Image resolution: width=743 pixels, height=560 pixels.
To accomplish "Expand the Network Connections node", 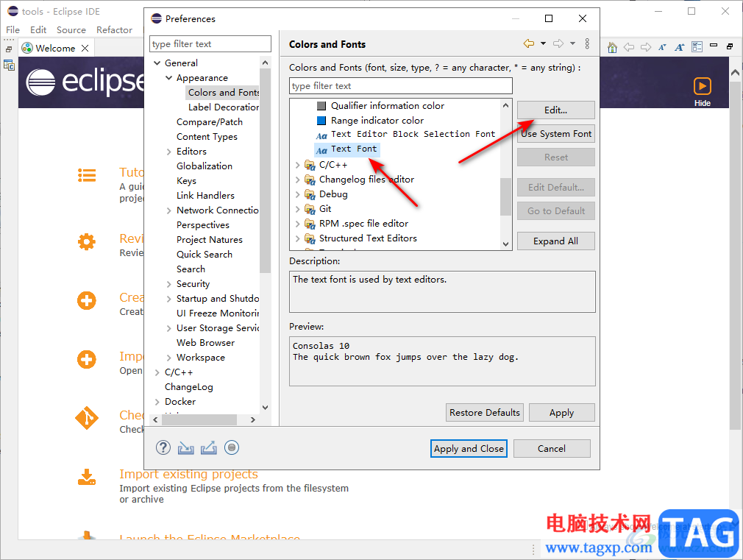I will [x=168, y=210].
